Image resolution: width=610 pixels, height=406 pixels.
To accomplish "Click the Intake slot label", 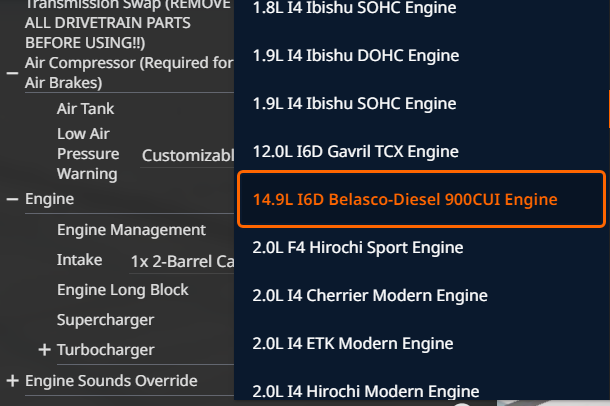I will 79,260.
